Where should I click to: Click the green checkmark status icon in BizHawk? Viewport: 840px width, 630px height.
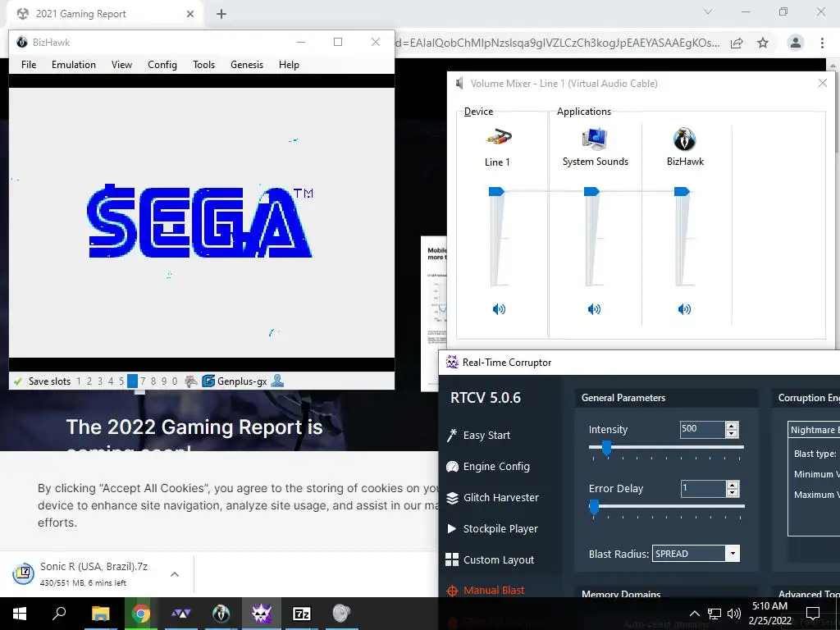tap(18, 381)
